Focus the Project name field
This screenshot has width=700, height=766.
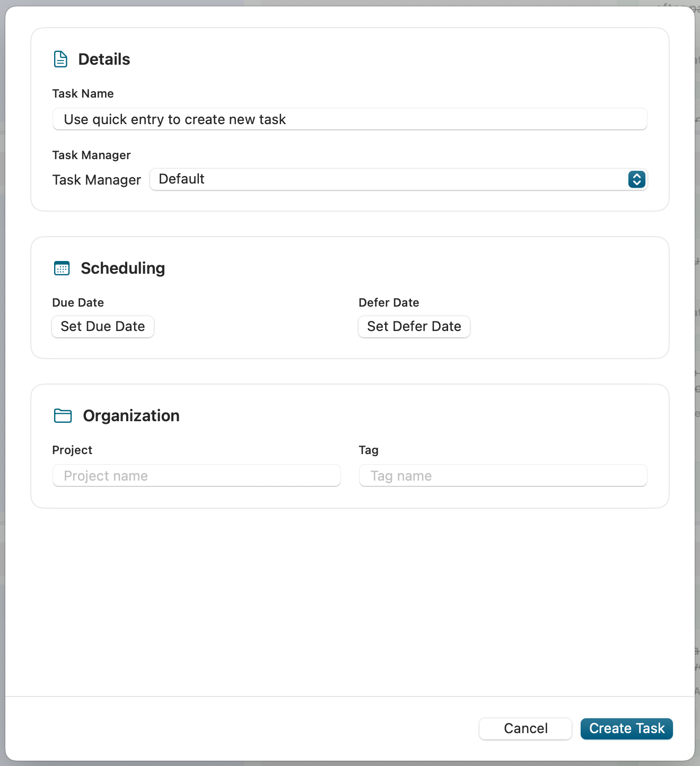pyautogui.click(x=197, y=476)
